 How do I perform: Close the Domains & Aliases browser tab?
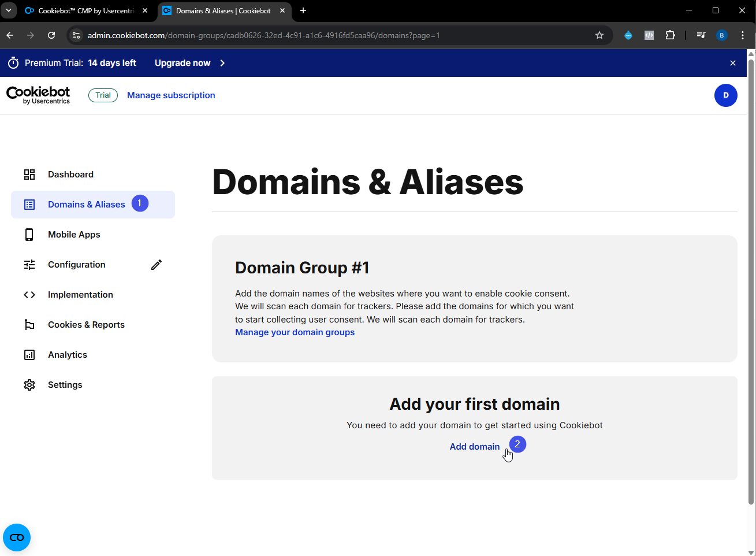tap(282, 10)
